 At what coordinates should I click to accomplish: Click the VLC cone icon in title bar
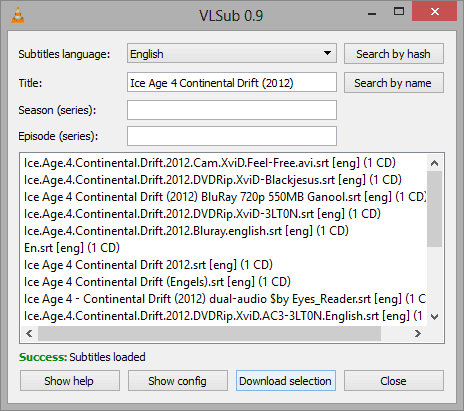click(18, 15)
